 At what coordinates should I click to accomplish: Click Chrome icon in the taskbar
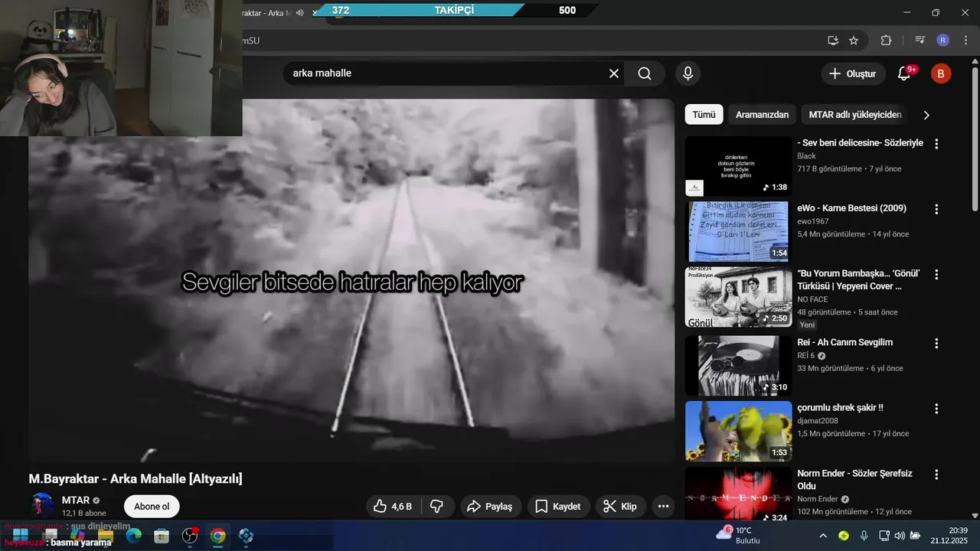(x=218, y=536)
